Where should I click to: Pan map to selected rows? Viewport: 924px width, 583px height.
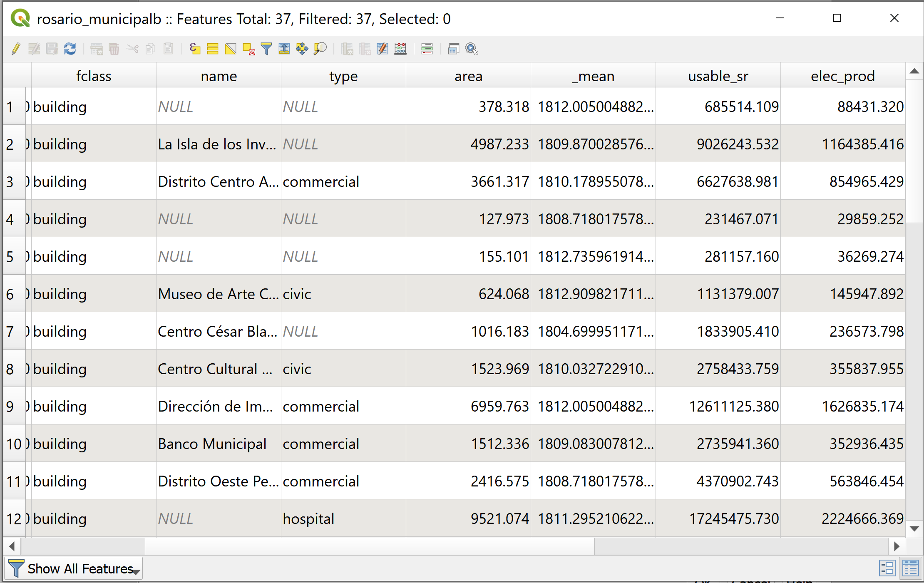point(302,49)
